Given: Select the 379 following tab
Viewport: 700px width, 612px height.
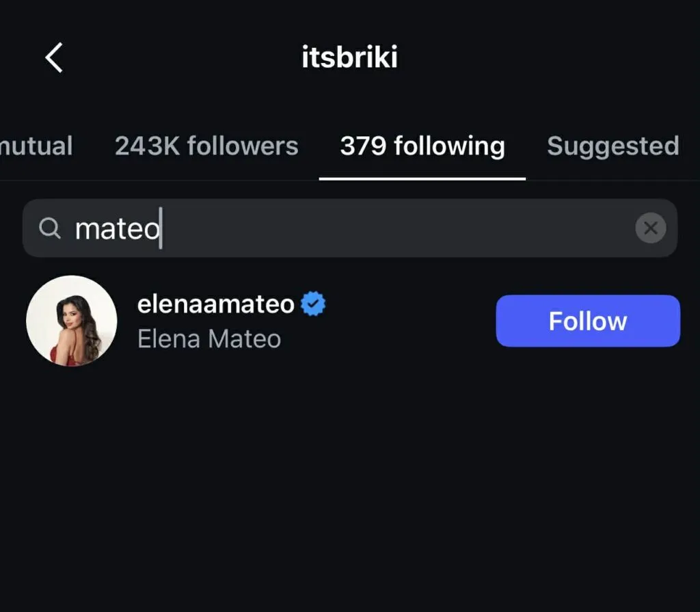Looking at the screenshot, I should pos(422,146).
